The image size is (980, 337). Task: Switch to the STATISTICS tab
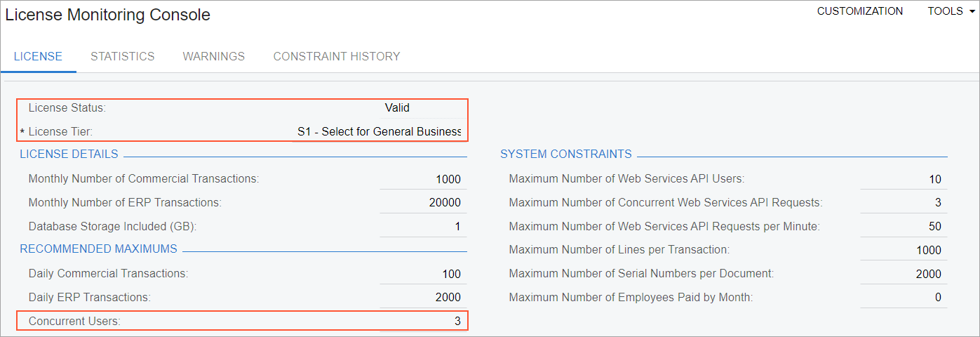coord(123,56)
